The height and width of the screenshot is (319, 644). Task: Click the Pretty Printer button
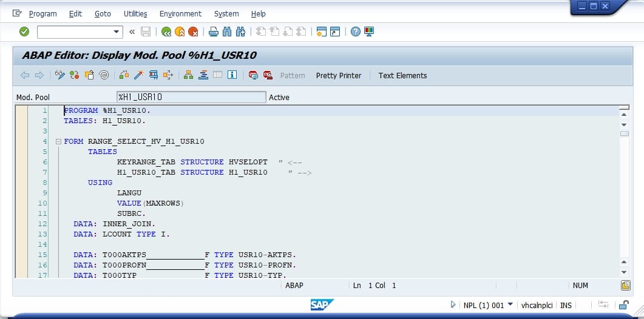click(x=338, y=75)
